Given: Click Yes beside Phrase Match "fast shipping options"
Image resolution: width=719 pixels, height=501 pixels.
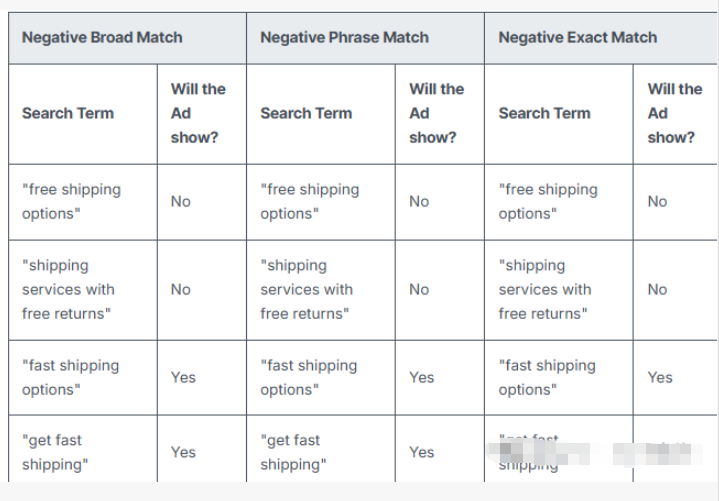Looking at the screenshot, I should coord(422,377).
